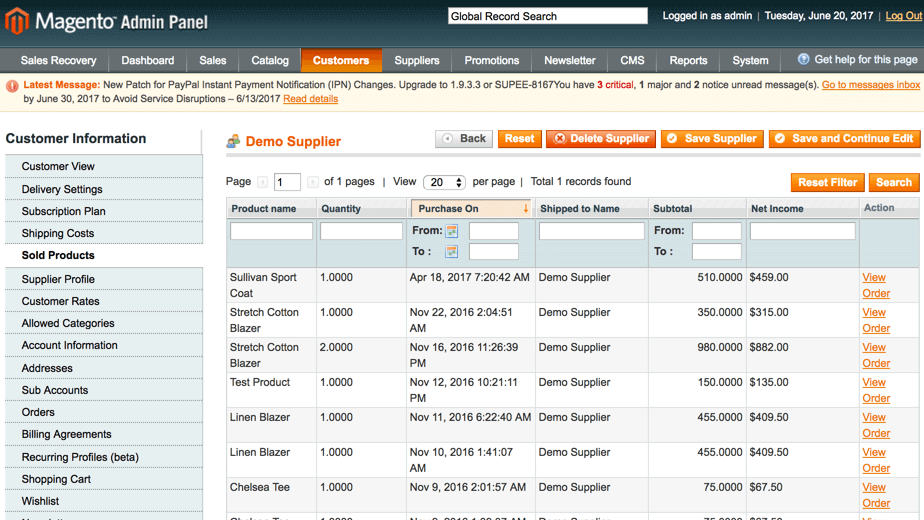The height and width of the screenshot is (520, 924).
Task: Click the Reset Filter button
Action: tap(827, 182)
